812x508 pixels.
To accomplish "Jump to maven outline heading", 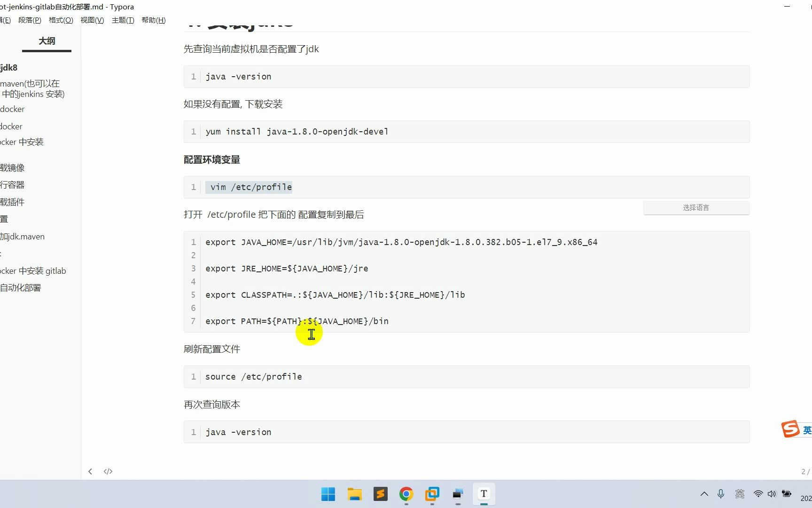I will coord(32,89).
